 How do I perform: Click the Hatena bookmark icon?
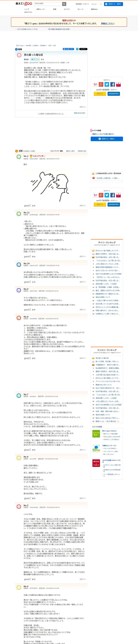tap(77, 49)
